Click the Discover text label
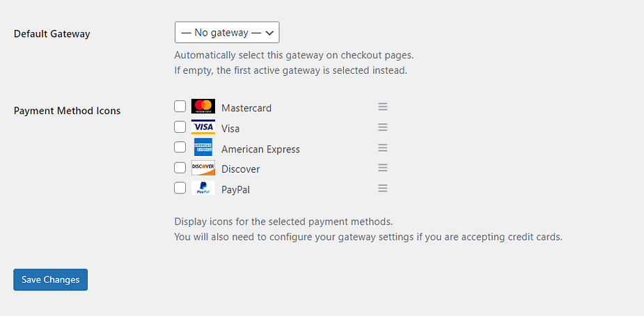This screenshot has height=316, width=644. [241, 170]
